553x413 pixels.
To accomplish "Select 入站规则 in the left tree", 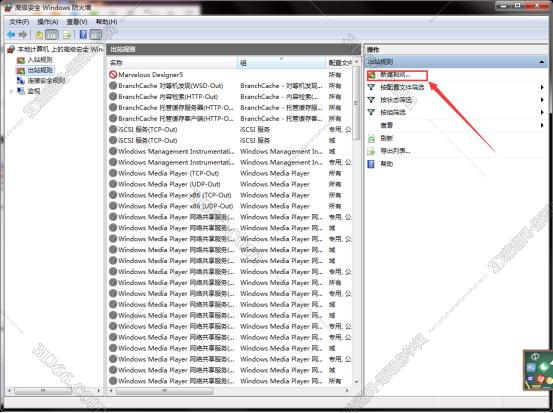I will coord(40,60).
